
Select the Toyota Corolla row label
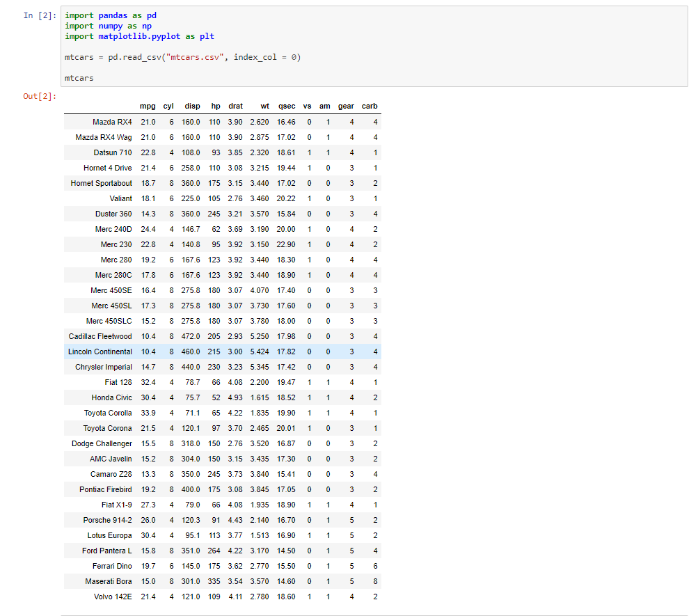[108, 413]
